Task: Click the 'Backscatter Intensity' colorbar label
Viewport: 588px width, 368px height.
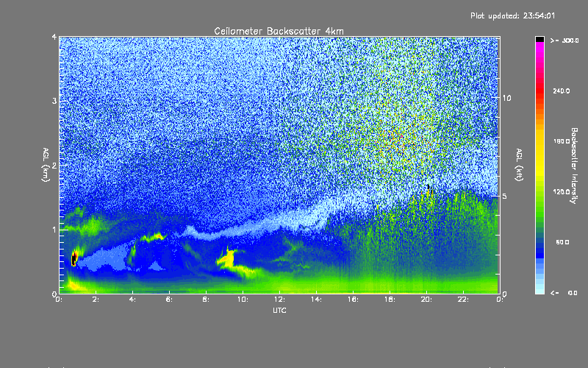Action: coord(574,166)
